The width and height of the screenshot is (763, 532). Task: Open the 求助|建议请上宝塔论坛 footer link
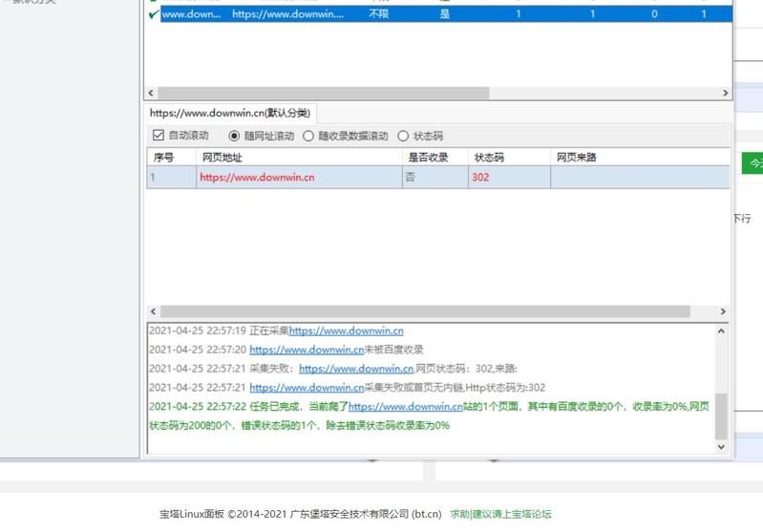[500, 514]
